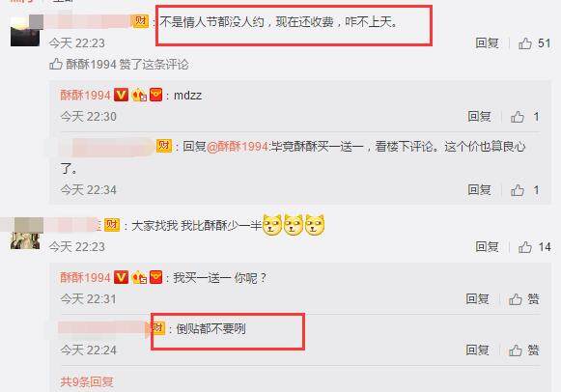Open 酥酥1994 profile from 我买一送一 reply
The image size is (561, 392).
point(85,277)
